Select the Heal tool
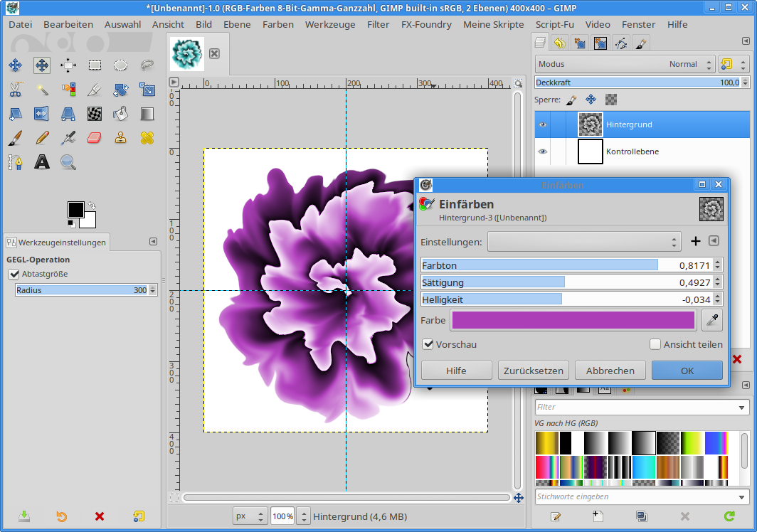The height and width of the screenshot is (532, 757). (x=147, y=137)
